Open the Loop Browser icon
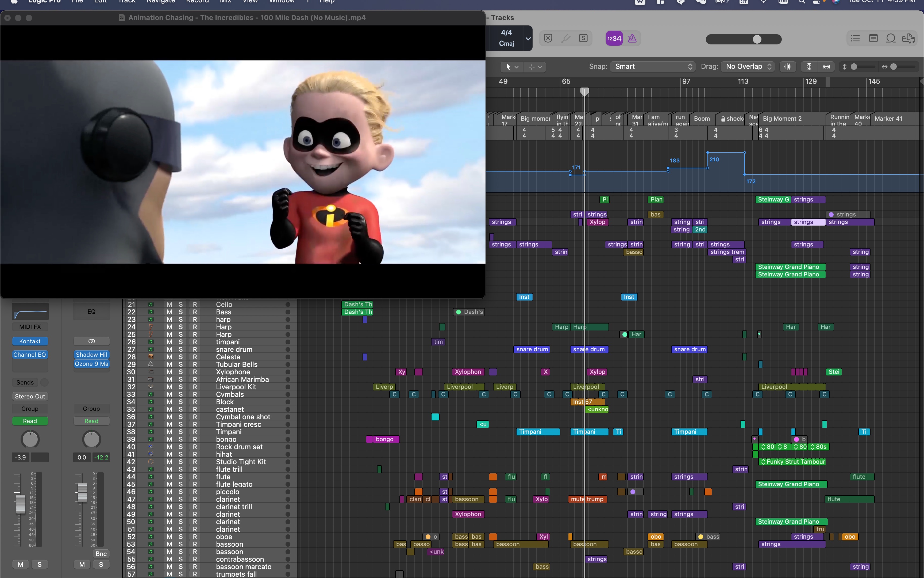 (891, 38)
